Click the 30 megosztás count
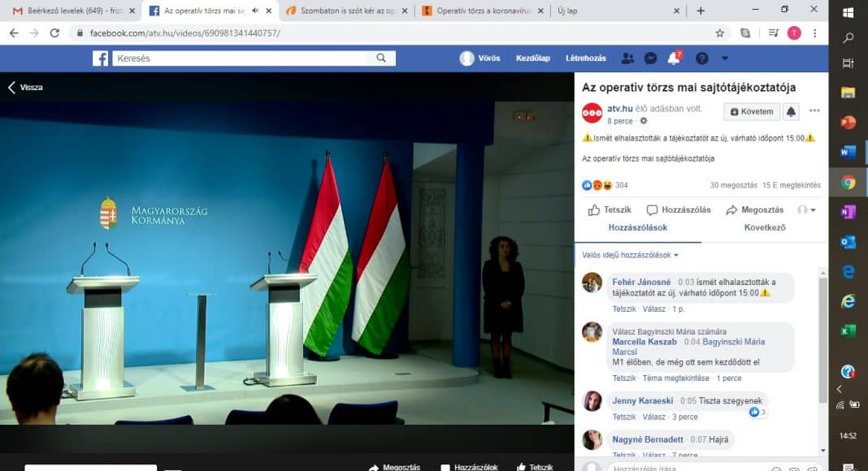 coord(733,185)
